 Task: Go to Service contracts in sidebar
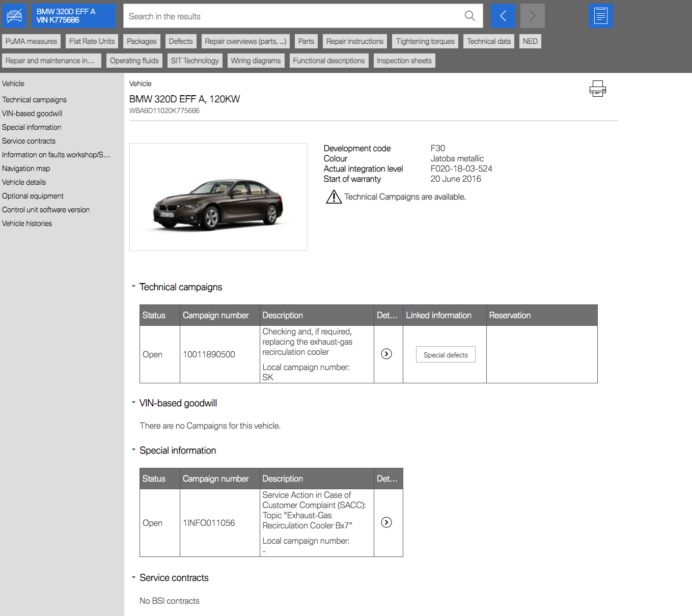[29, 141]
